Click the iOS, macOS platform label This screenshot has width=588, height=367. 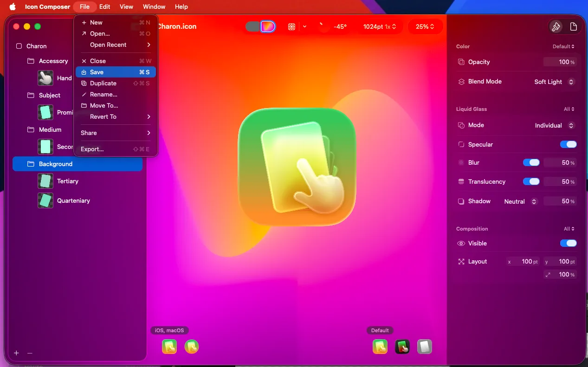point(169,330)
